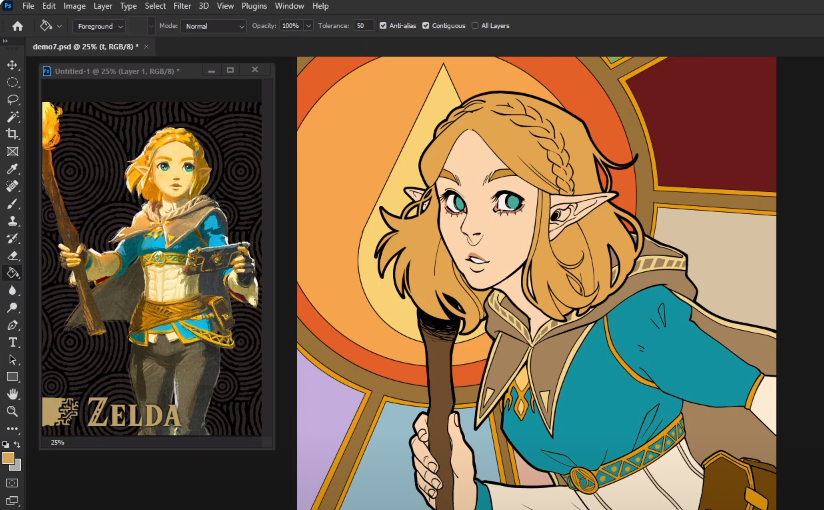The image size is (824, 510).
Task: Open the Image menu
Action: tap(74, 6)
